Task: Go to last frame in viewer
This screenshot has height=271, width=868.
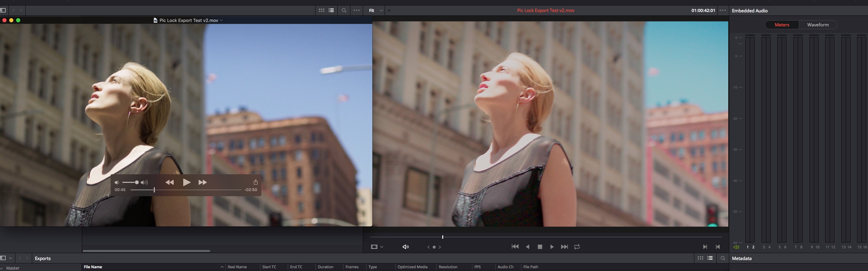Action: coord(564,247)
